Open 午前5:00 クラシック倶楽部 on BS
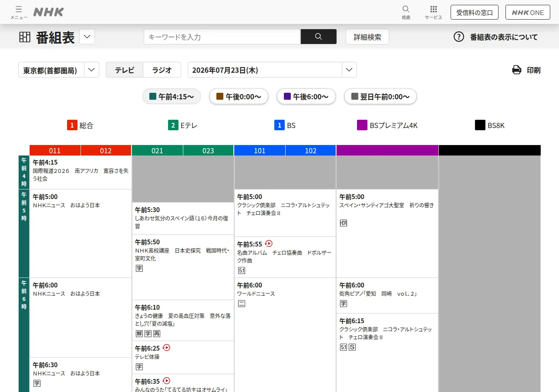This screenshot has height=392, width=559. tap(285, 213)
